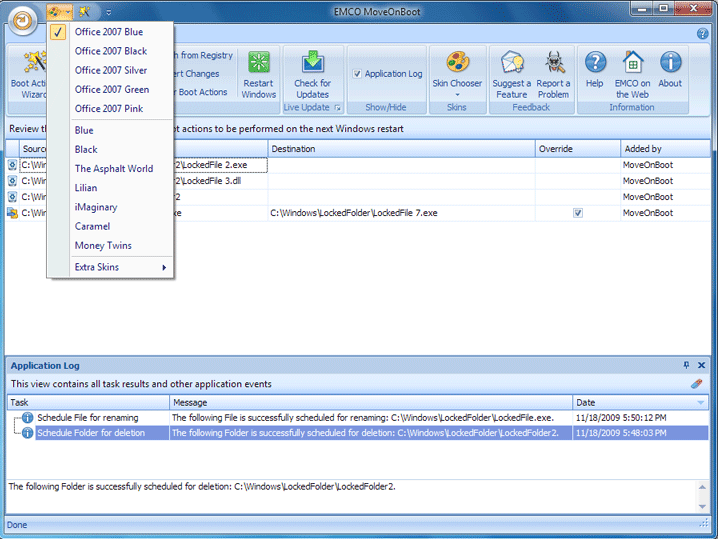
Task: Sort by the Destination column header
Action: tap(402, 149)
